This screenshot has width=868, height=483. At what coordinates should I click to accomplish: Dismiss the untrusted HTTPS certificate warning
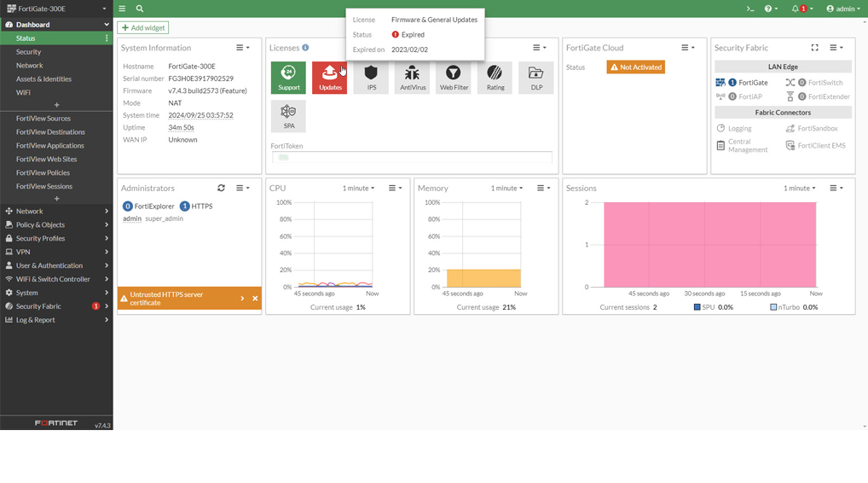point(255,299)
